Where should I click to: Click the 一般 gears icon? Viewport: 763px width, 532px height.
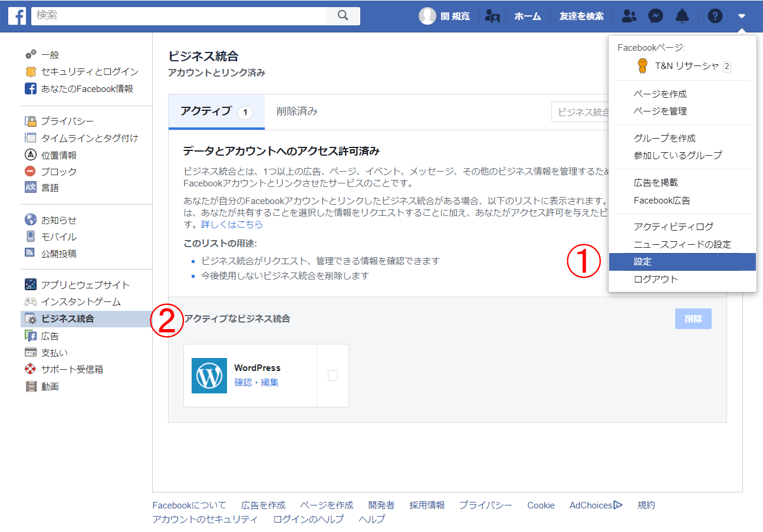(x=31, y=54)
